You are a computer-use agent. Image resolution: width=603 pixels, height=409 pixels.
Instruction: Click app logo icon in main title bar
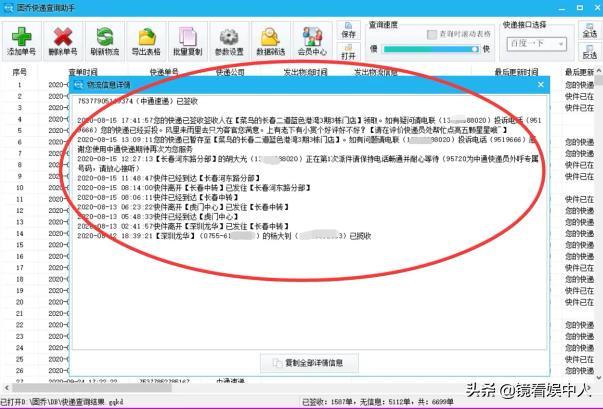[x=8, y=7]
